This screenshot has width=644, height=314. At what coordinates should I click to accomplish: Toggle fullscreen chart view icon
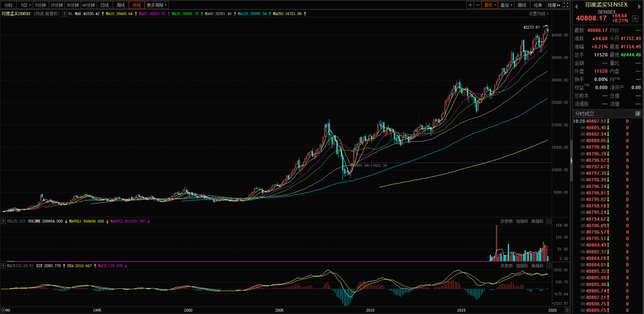click(x=566, y=5)
